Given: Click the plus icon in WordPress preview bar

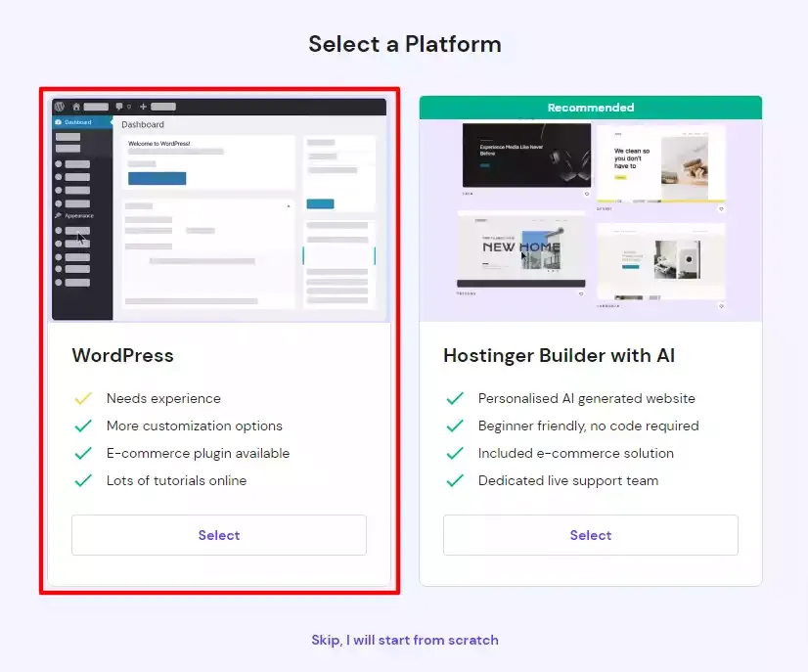Looking at the screenshot, I should click(143, 107).
